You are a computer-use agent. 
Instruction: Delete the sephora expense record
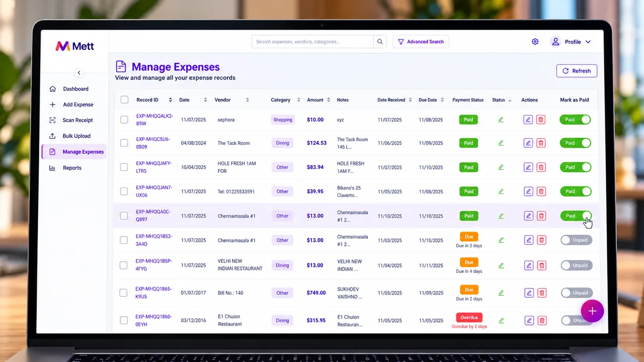click(x=541, y=120)
